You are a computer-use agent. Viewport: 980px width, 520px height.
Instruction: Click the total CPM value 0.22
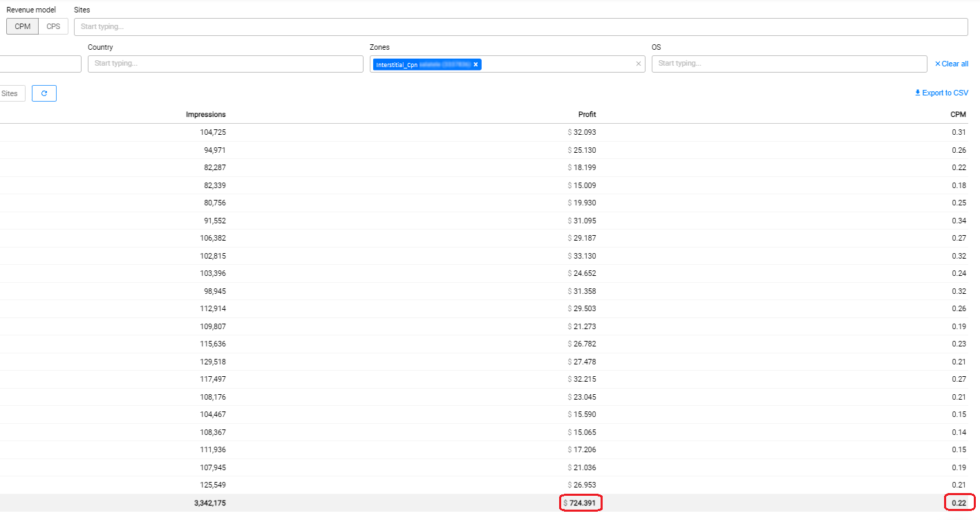click(x=959, y=503)
